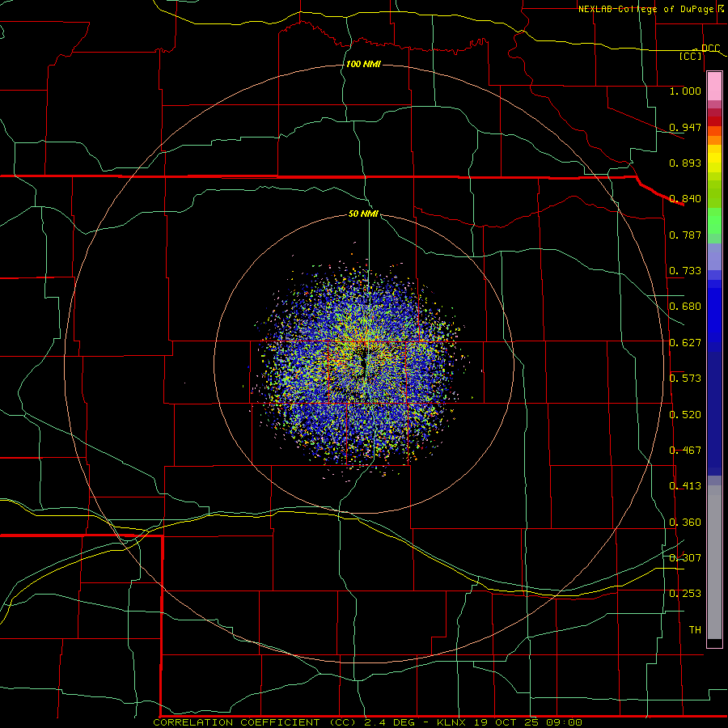Click the pink segment atop the color bar
Image resolution: width=728 pixels, height=728 pixels.
714,87
